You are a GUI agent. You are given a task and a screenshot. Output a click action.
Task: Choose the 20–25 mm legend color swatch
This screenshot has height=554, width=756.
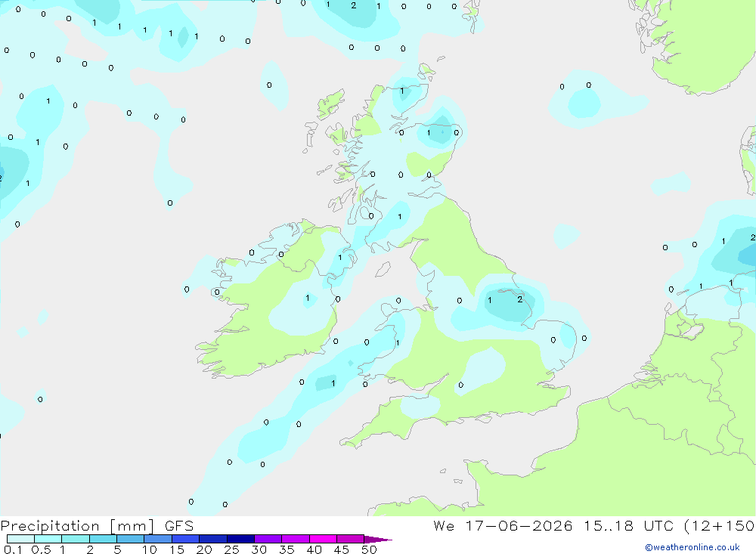(213, 539)
